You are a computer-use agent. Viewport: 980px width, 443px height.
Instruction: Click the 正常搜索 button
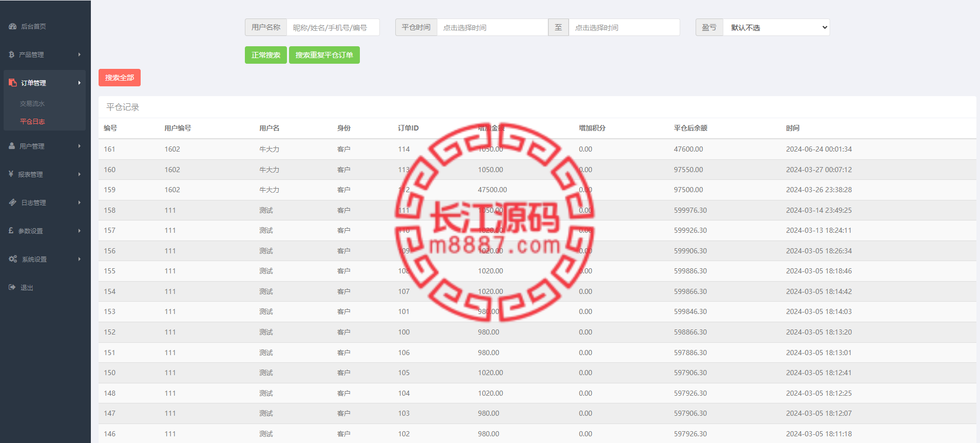click(266, 55)
